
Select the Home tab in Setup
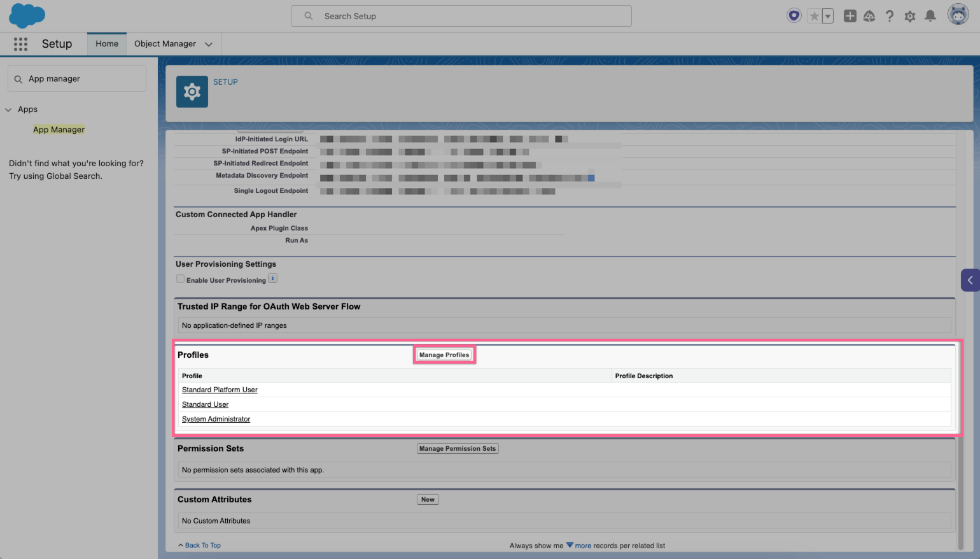106,43
